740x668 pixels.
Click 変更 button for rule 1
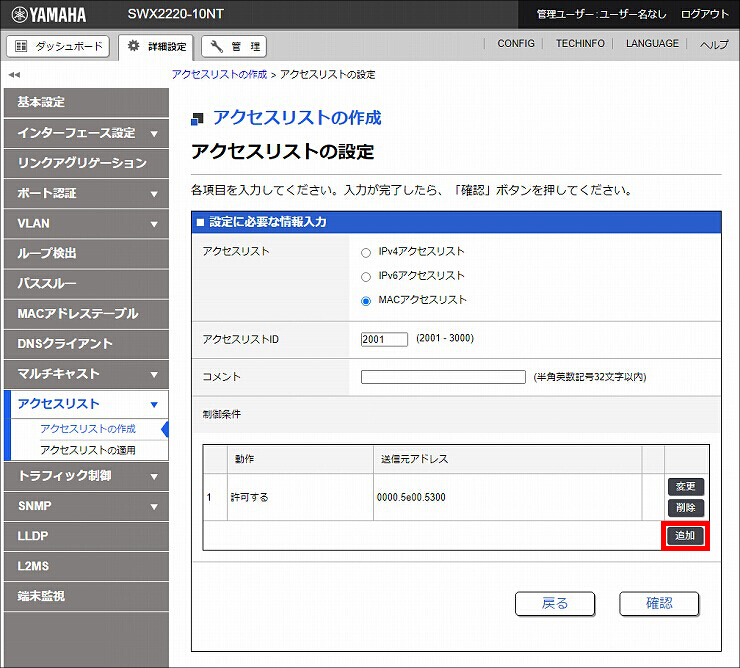click(686, 486)
